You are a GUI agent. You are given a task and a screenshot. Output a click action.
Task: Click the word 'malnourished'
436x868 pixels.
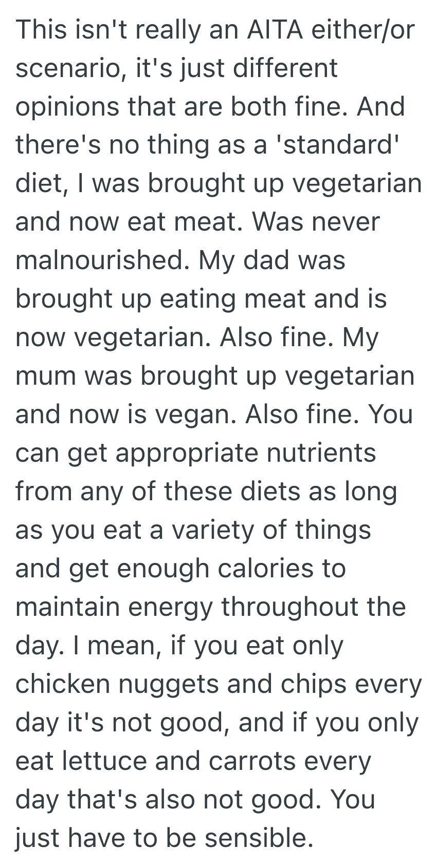point(99,260)
